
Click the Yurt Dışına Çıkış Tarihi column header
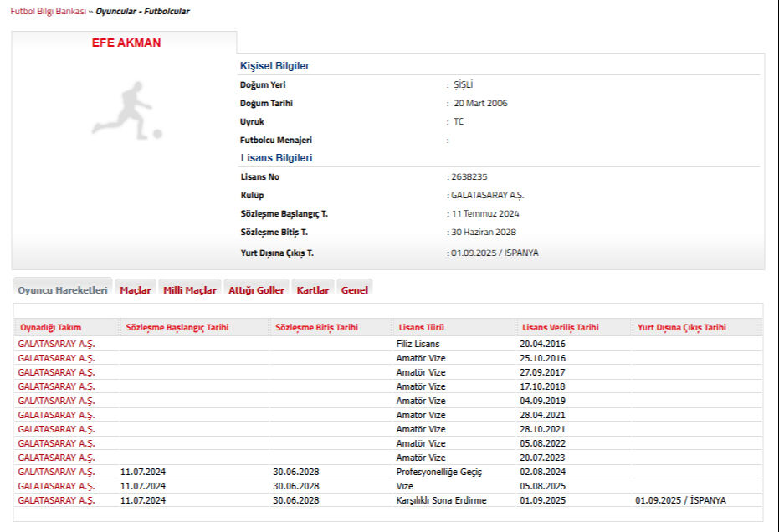pos(681,327)
